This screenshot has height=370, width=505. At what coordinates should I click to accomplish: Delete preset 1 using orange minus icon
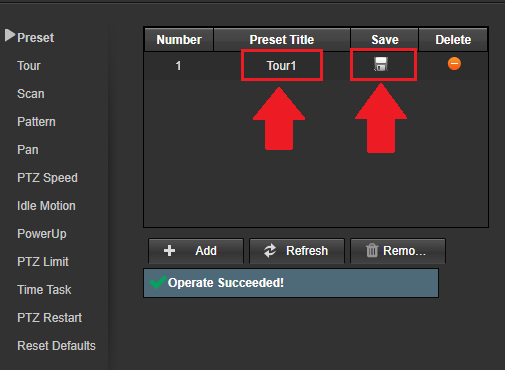(454, 64)
